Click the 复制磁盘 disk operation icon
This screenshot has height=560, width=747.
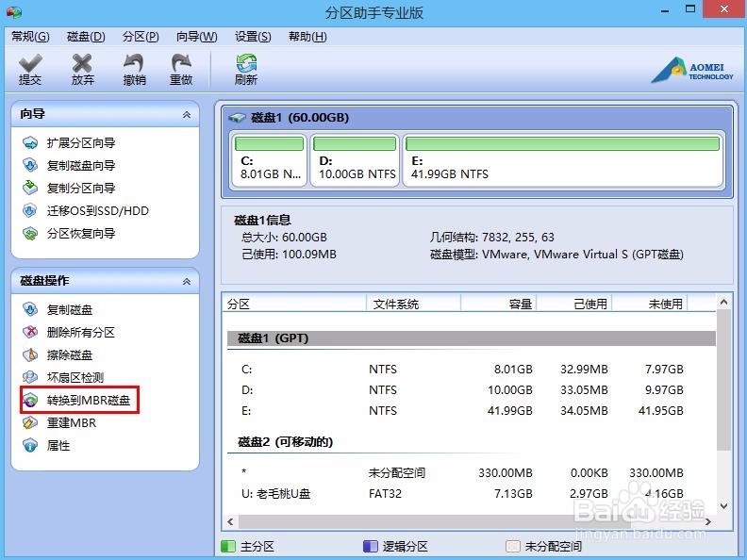pos(30,309)
